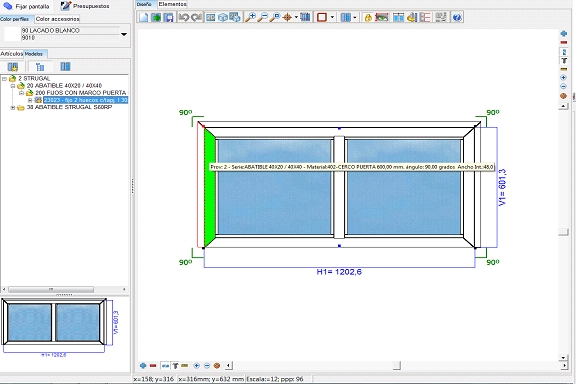This screenshot has height=384, width=576.
Task: Click the orange crosshair center view icon
Action: coord(288,17)
